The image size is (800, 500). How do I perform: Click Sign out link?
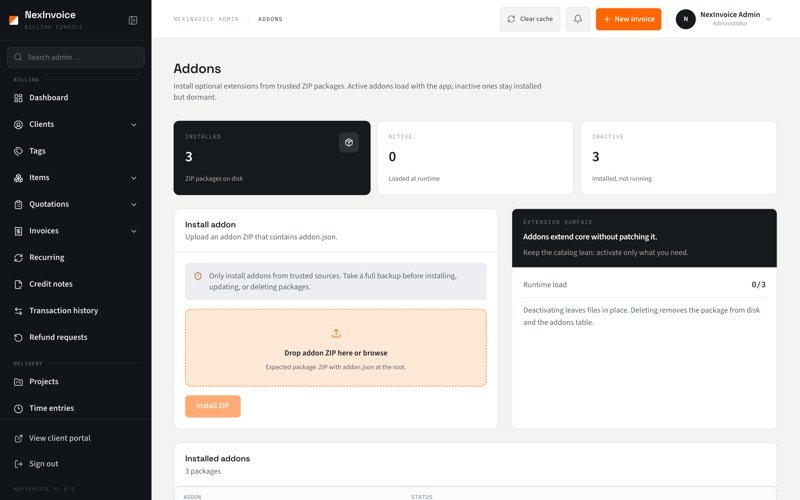76,464
